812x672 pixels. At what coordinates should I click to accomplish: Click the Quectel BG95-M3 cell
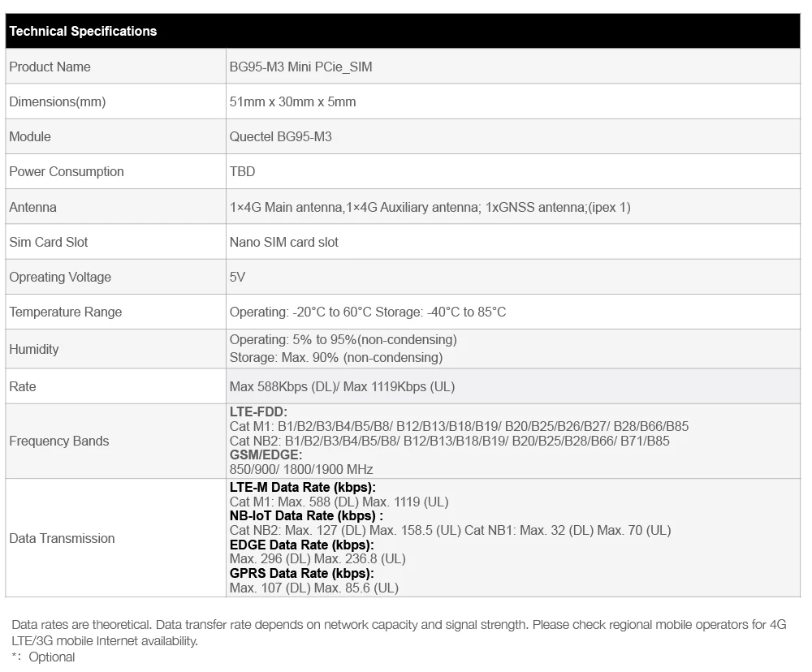(x=281, y=136)
